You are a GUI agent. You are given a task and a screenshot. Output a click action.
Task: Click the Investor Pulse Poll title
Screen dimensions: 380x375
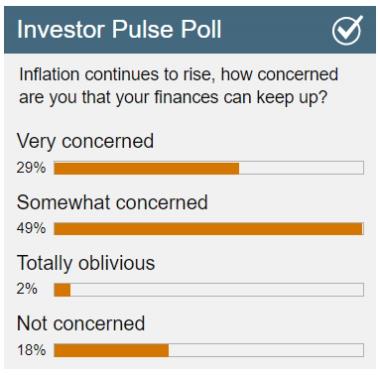coord(119,30)
